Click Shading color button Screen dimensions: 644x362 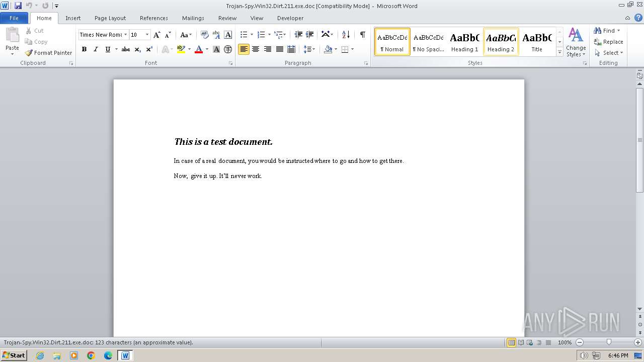tap(328, 49)
